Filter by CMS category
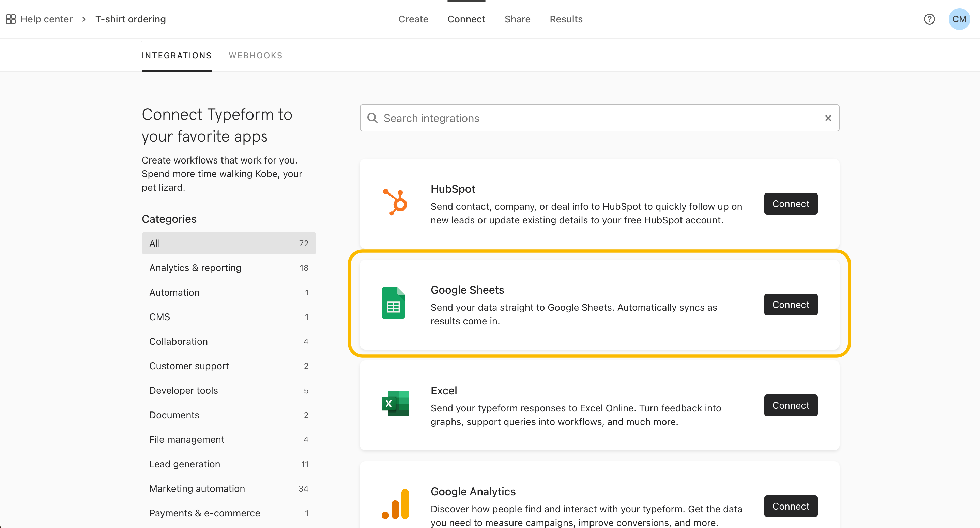The image size is (980, 528). (229, 317)
